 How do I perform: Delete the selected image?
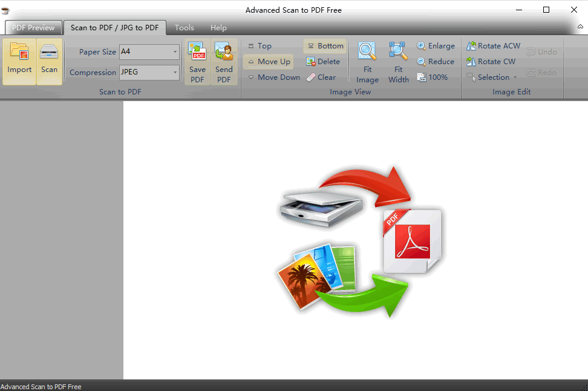(323, 62)
